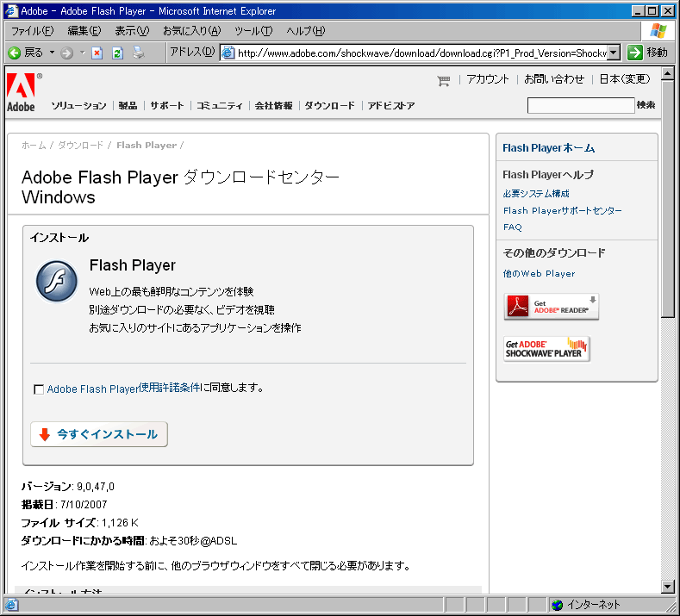Open the Flash Playerサポートセンター link
This screenshot has width=680, height=616.
pos(563,211)
